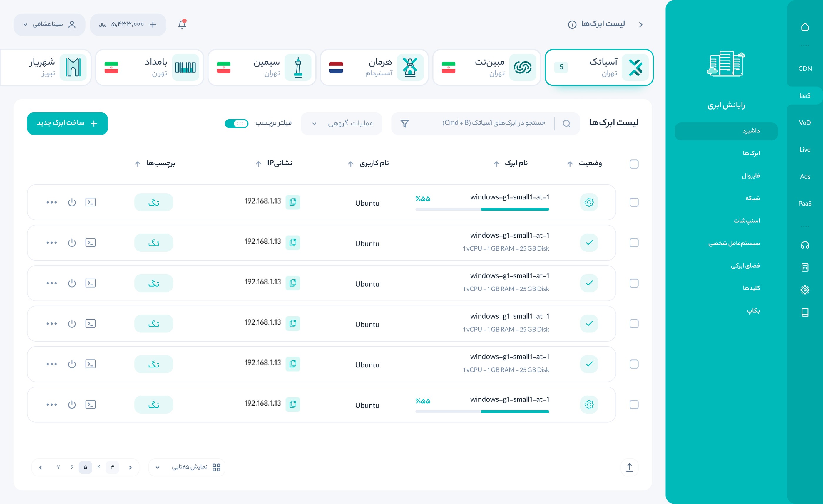Click the info icon beside لیست ابرک‌ها title
The width and height of the screenshot is (823, 504).
572,25
